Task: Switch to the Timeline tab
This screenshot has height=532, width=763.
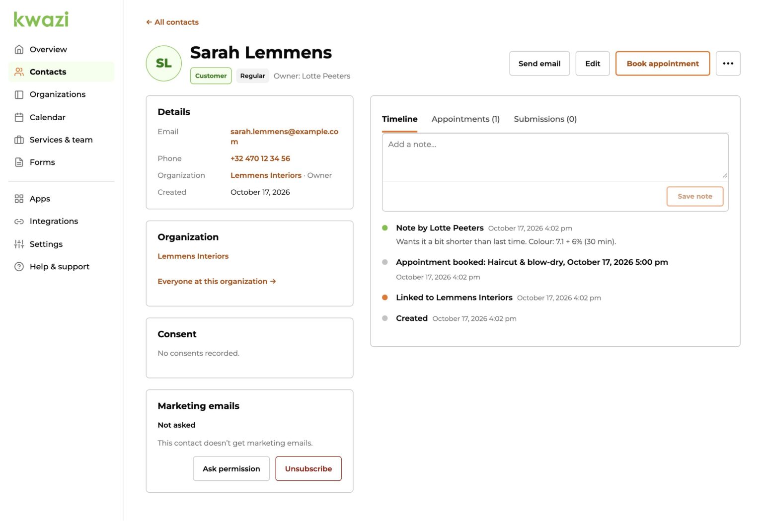Action: tap(399, 119)
